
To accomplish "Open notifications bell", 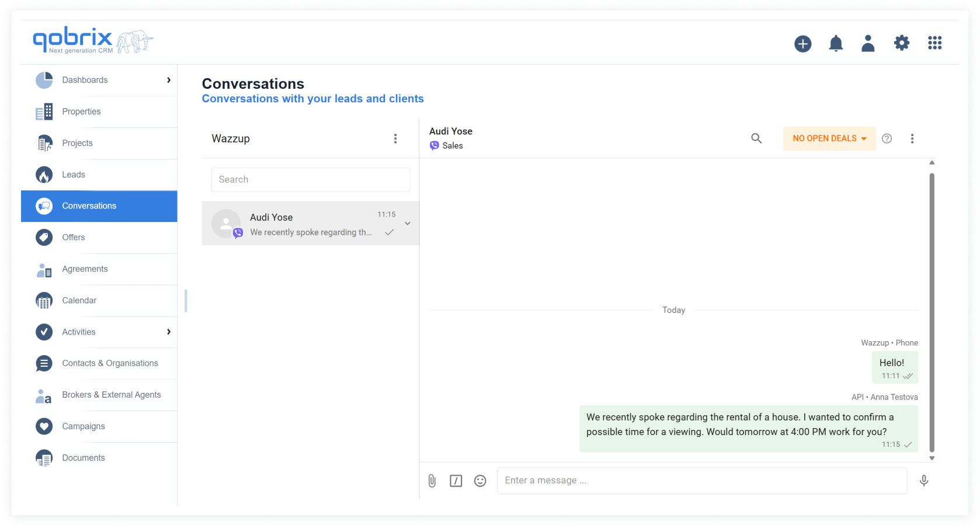I will (x=836, y=43).
